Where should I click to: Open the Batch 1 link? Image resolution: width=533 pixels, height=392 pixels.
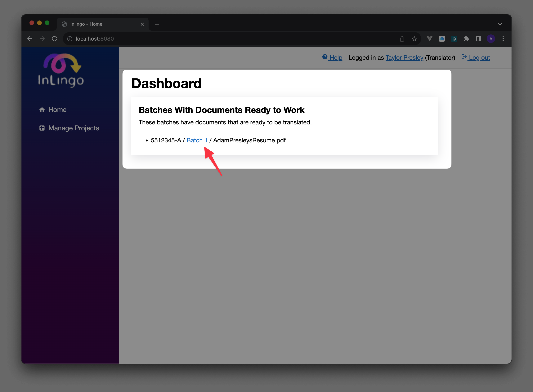click(x=197, y=140)
